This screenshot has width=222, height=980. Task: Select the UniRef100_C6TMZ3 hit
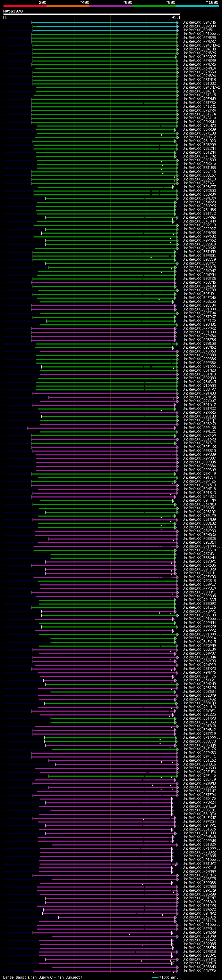tap(199, 371)
